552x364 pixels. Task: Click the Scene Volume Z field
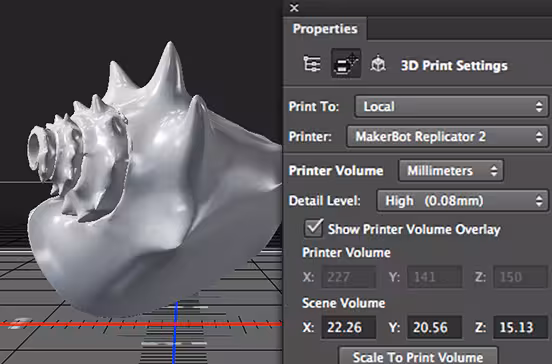520,327
